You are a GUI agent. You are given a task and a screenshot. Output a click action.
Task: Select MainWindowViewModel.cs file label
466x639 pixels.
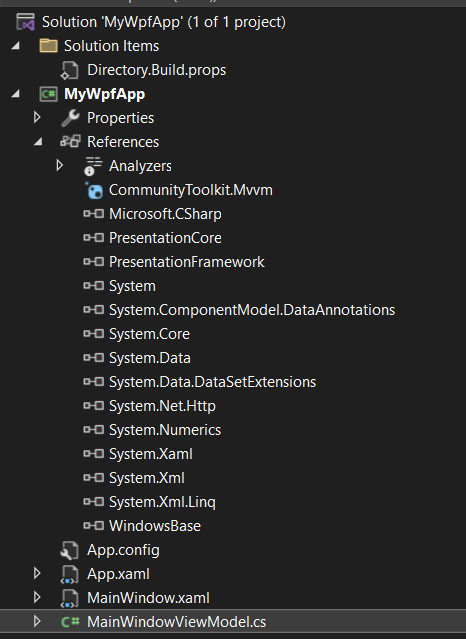177,622
